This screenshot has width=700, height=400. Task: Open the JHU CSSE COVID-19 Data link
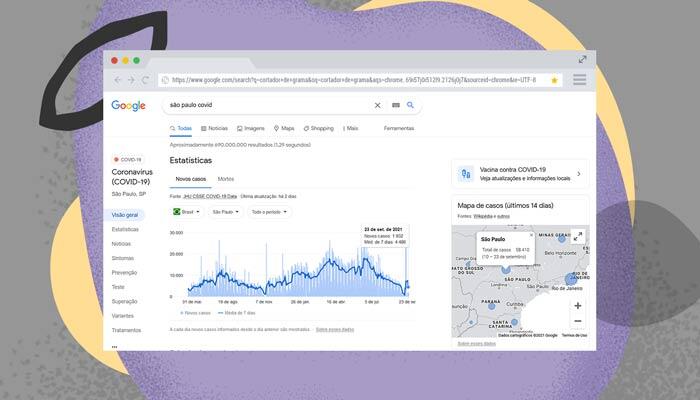pos(210,196)
